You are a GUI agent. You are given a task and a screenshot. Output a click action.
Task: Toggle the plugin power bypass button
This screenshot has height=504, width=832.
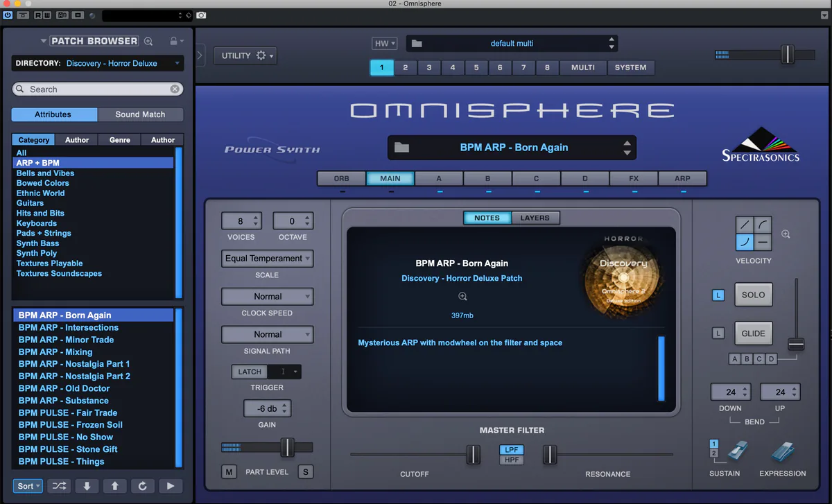(x=8, y=15)
